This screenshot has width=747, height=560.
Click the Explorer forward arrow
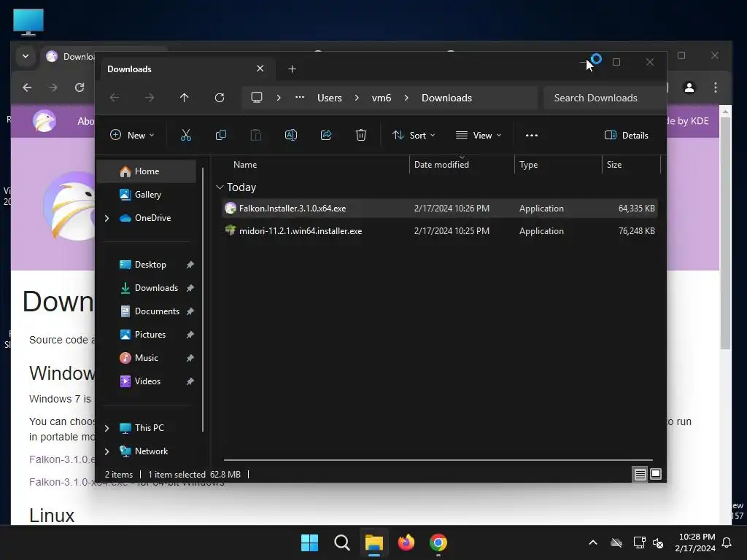[150, 98]
